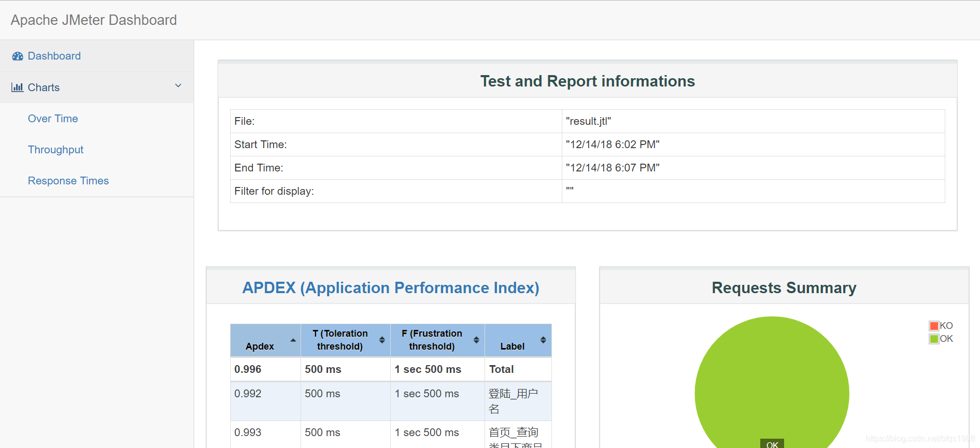
Task: Click the OK label on pie chart
Action: point(772,444)
